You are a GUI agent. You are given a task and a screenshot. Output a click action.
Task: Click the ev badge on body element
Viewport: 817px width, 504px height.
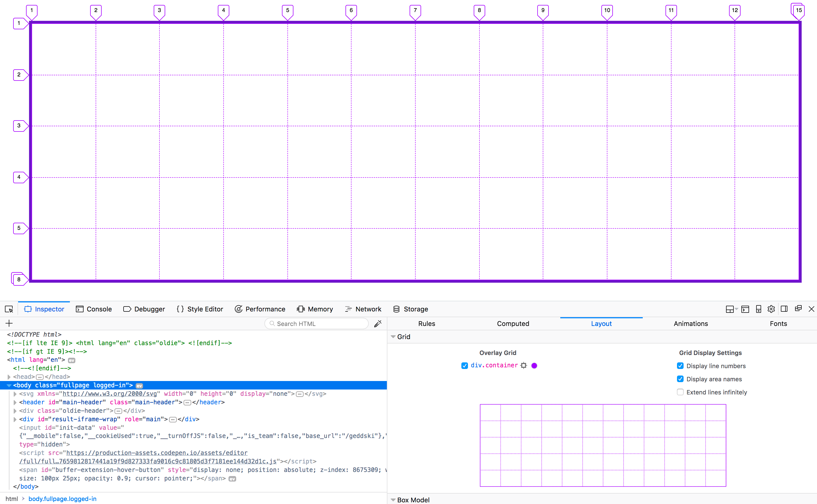[139, 386]
